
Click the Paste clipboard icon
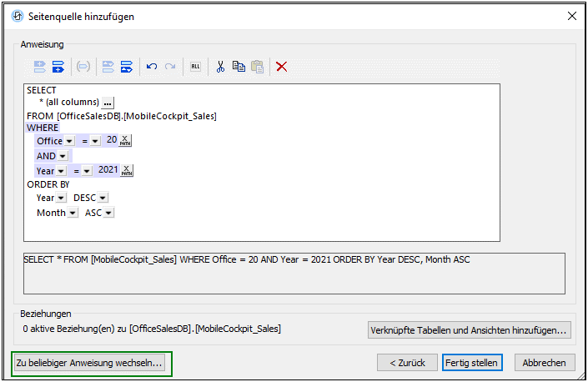257,67
